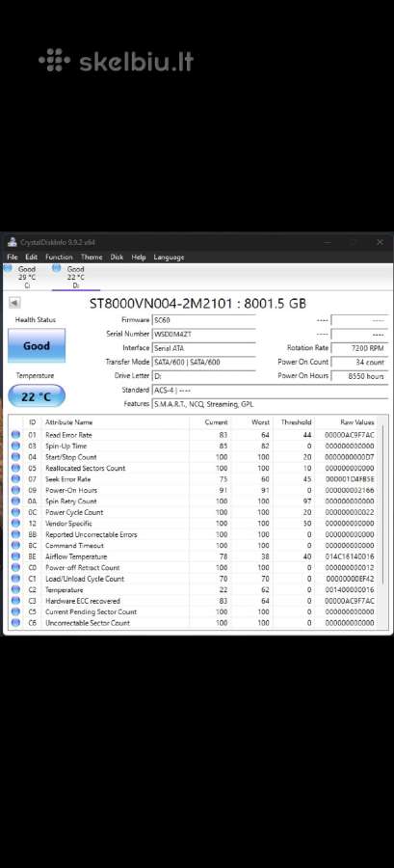Click the Interface field Serial ATA
394x868 pixels.
(203, 347)
